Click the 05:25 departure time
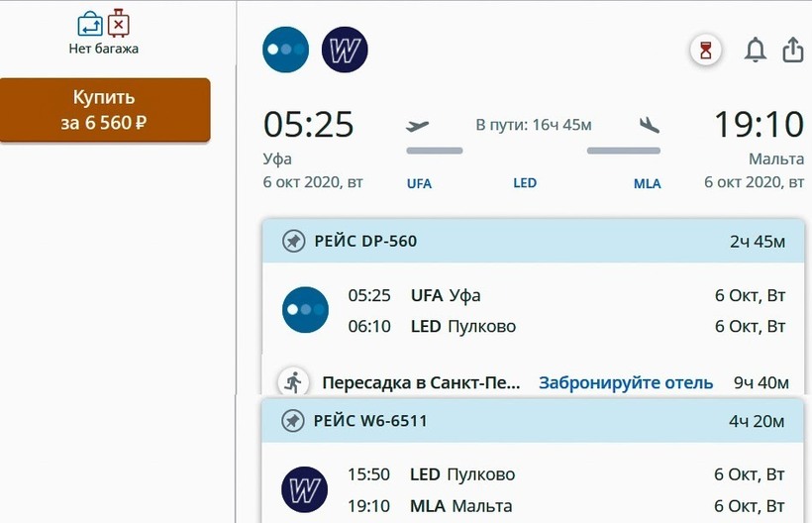Viewport: 812px width, 523px height. coord(308,125)
